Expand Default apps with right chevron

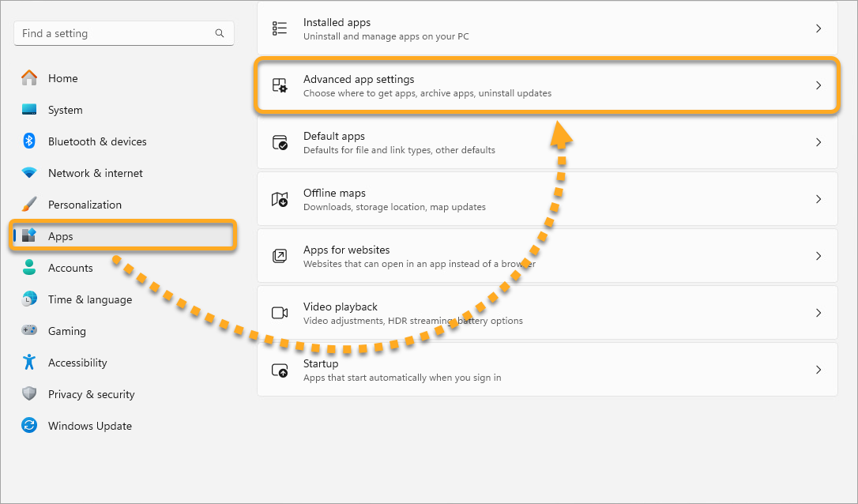(818, 142)
